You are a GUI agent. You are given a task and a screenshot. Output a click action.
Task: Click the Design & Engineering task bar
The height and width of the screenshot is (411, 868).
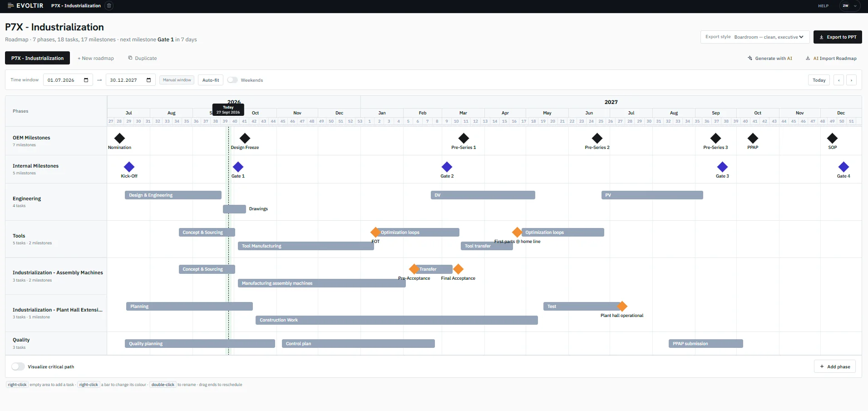(173, 195)
